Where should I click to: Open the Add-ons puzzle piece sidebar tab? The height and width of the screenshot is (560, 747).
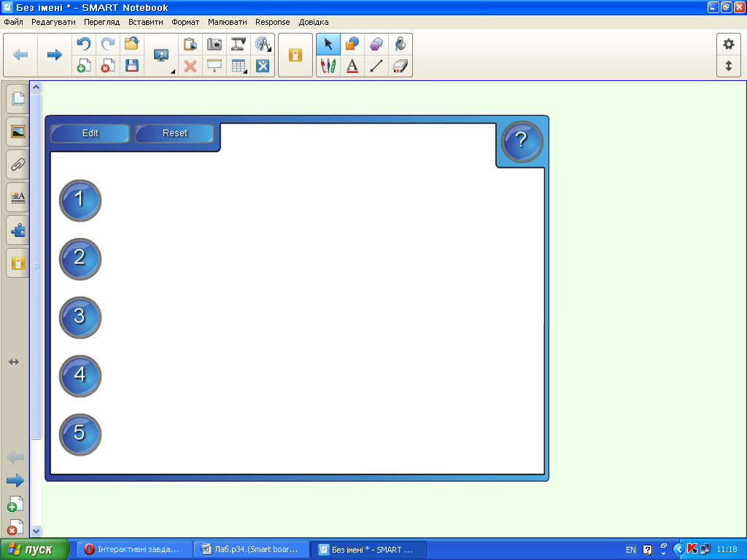(18, 231)
